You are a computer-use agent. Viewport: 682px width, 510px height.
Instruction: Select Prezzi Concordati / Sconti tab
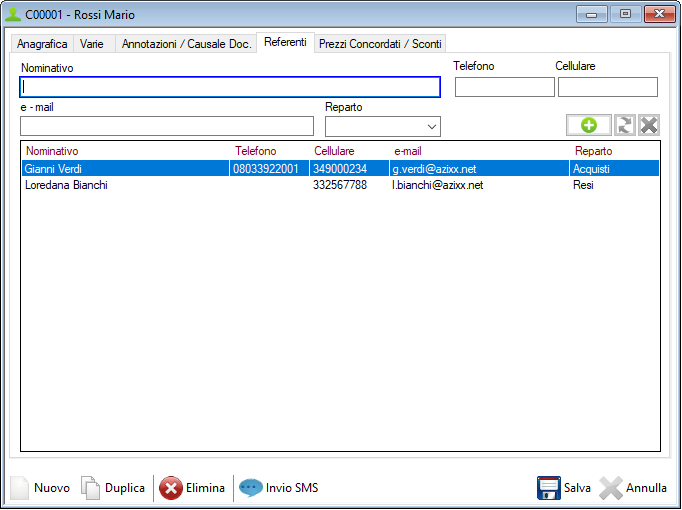click(x=380, y=44)
